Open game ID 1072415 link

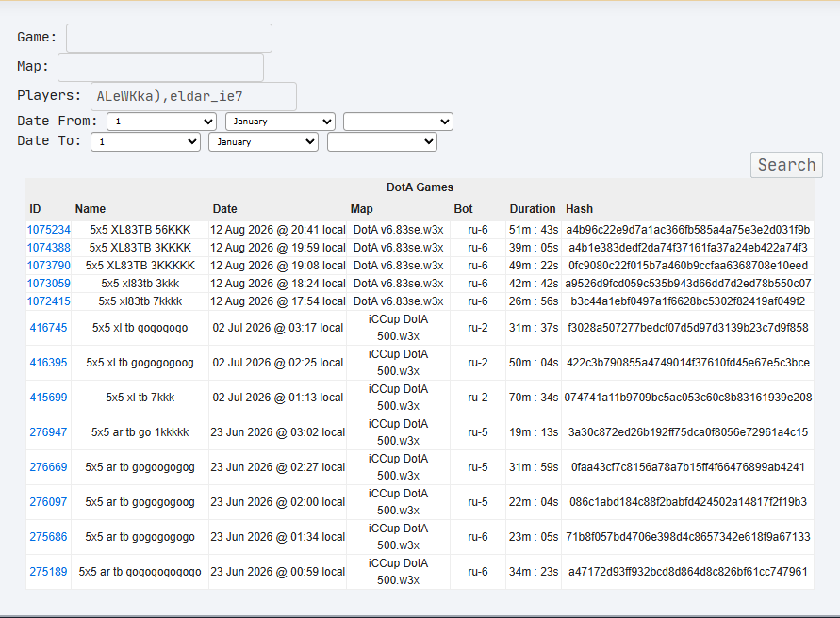click(x=49, y=301)
